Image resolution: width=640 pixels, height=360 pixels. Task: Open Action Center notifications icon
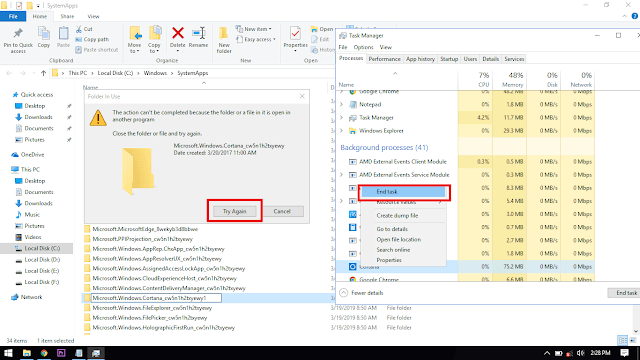click(624, 353)
